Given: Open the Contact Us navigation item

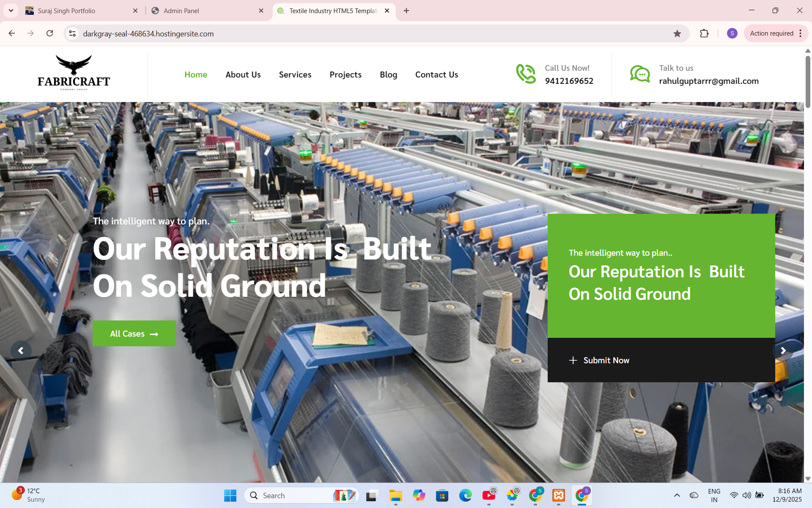Looking at the screenshot, I should (x=436, y=75).
